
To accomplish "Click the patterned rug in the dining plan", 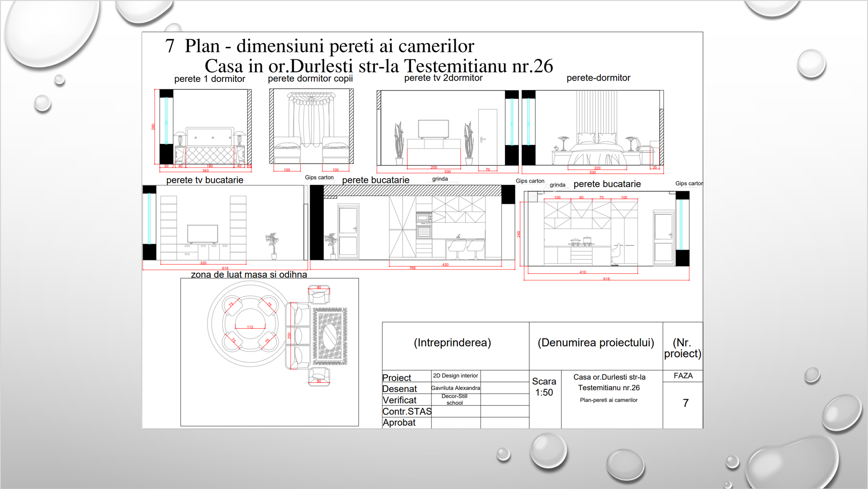I will coord(330,336).
